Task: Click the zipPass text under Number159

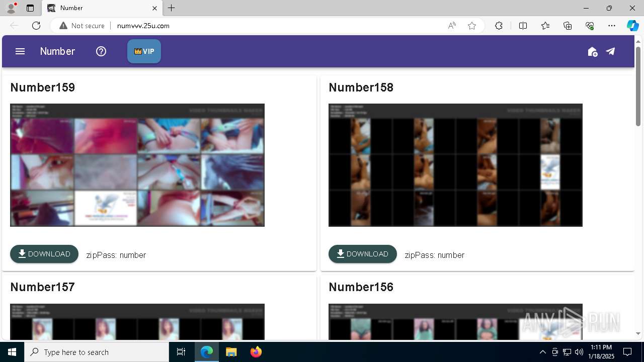Action: 116,255
